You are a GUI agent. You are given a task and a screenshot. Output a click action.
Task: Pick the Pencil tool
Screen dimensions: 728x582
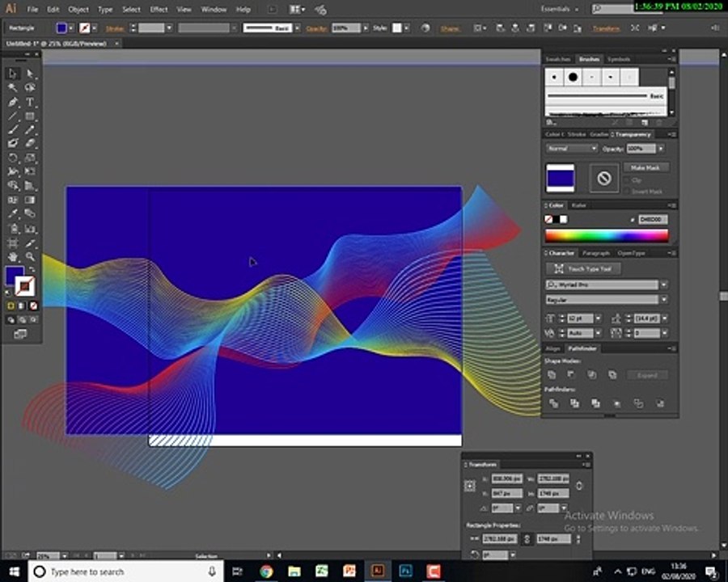30,130
